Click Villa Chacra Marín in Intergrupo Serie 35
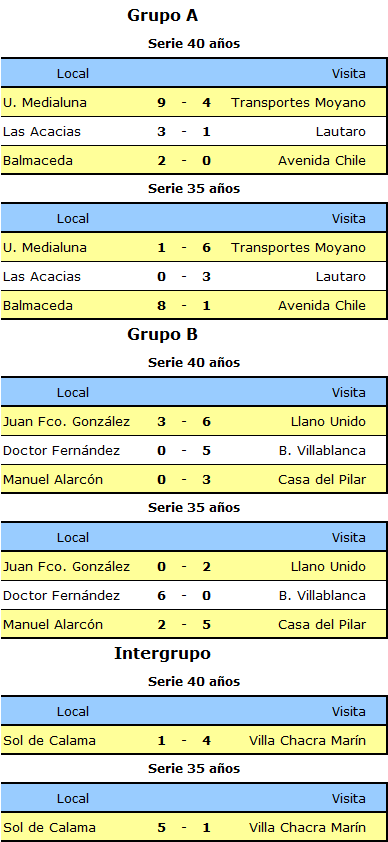388x842 pixels. [308, 828]
